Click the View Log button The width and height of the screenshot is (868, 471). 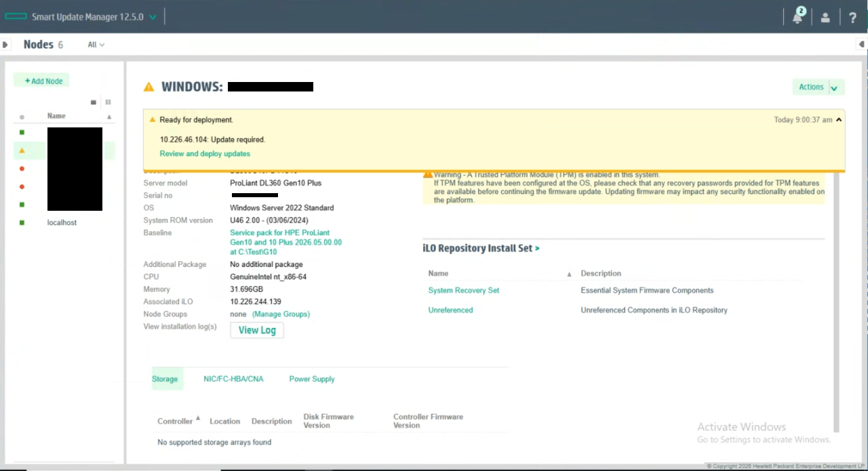[x=257, y=330]
